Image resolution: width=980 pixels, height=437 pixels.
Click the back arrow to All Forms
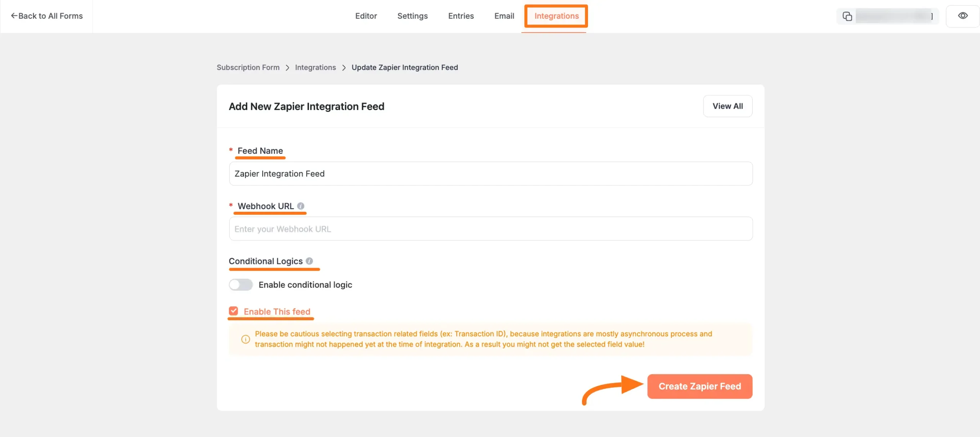(x=14, y=16)
